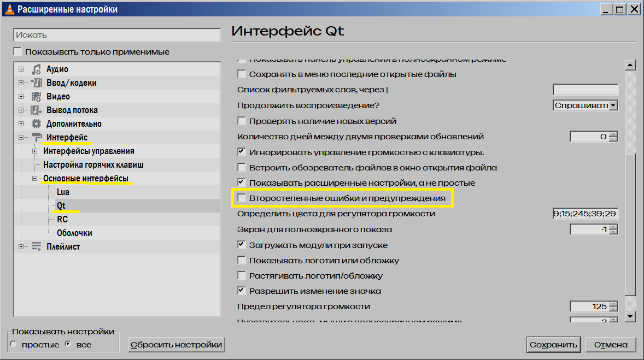Click the Вывод потока icon
The image size is (644, 360).
tap(36, 110)
